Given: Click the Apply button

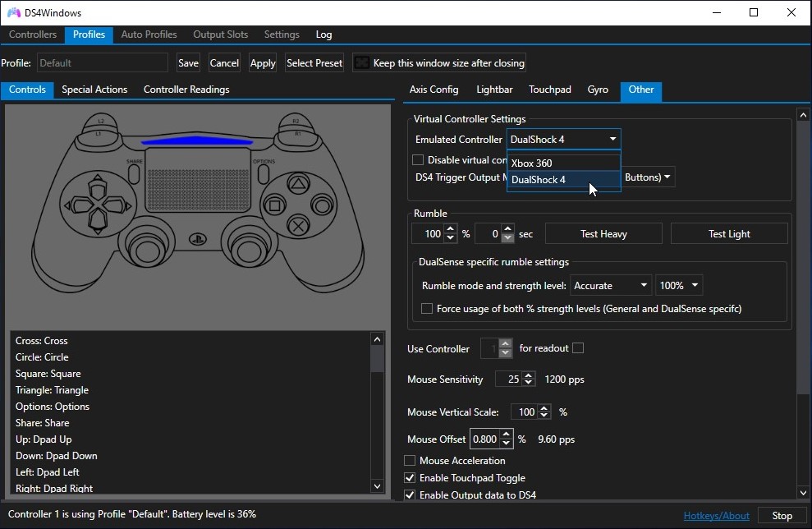Looking at the screenshot, I should (263, 62).
